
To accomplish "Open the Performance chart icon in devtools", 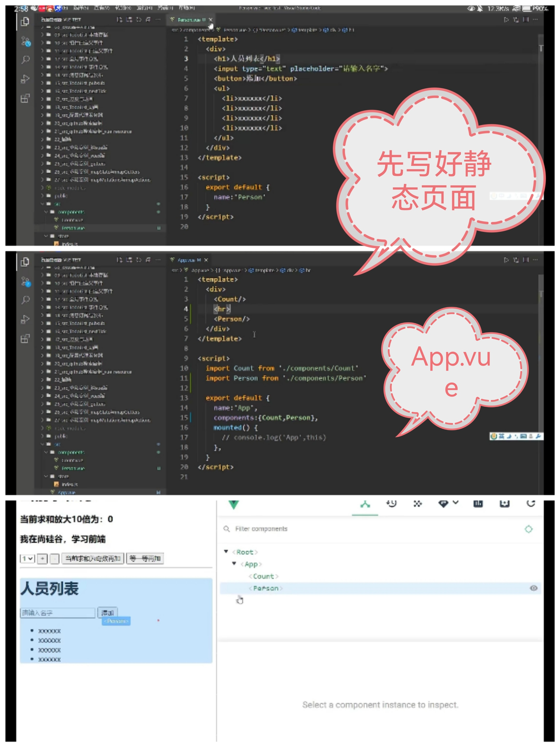I will (x=478, y=504).
